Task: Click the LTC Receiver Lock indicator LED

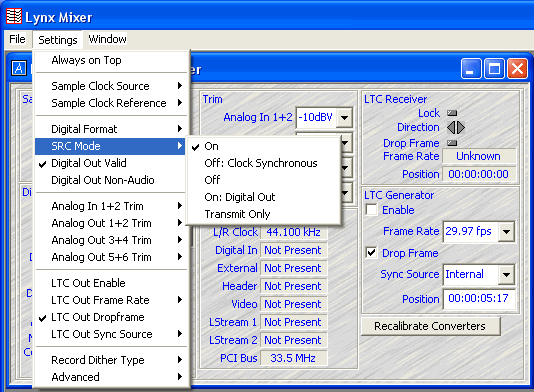Action: (x=452, y=113)
